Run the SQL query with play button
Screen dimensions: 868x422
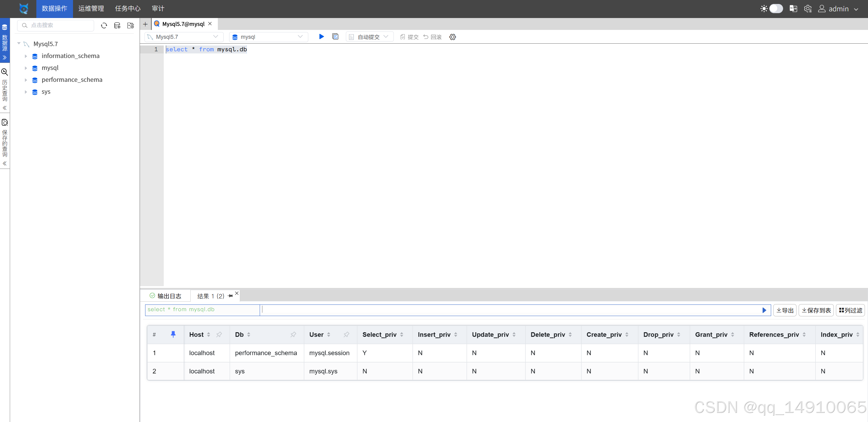point(321,37)
